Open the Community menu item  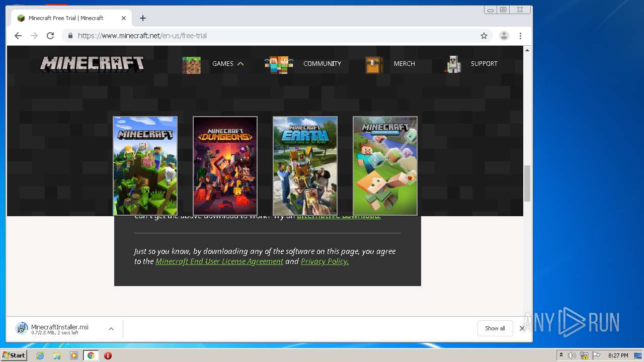[x=322, y=64]
